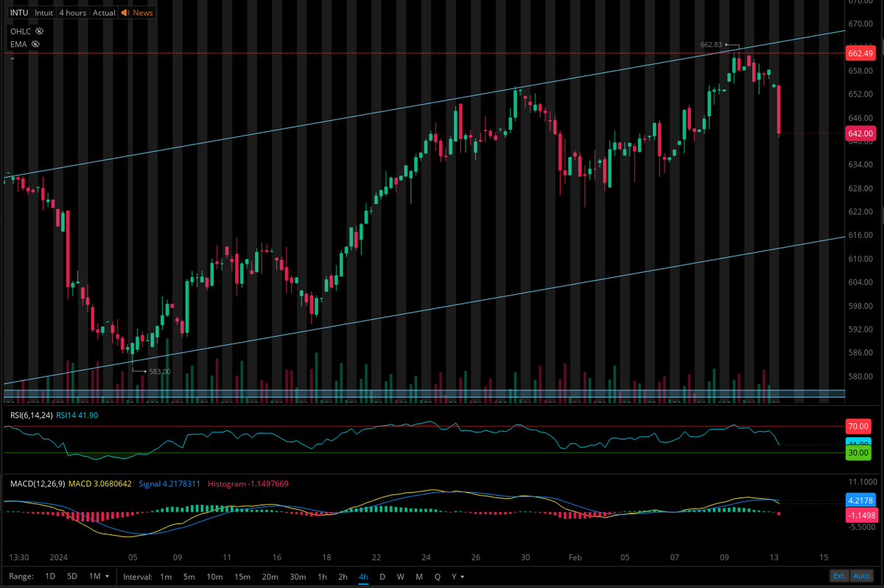Switch interval to 5m
884x588 pixels.
click(x=189, y=576)
